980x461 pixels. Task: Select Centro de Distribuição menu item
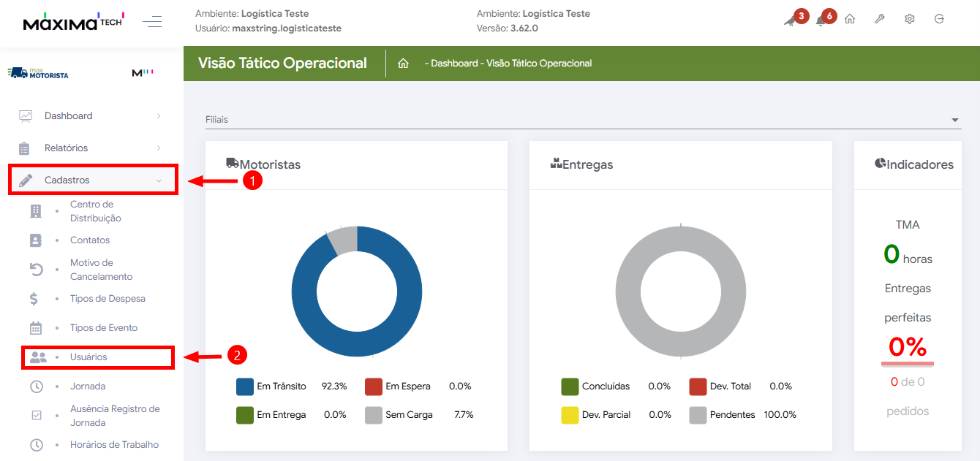[x=95, y=211]
